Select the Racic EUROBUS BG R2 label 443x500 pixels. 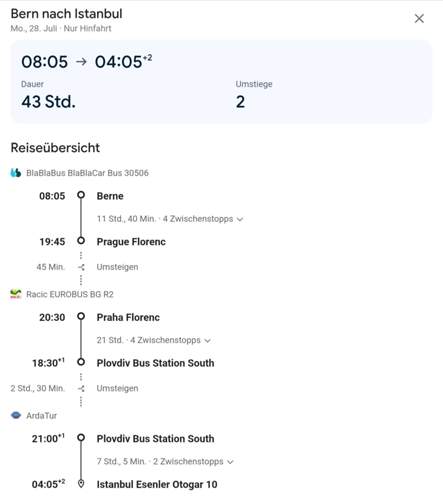pyautogui.click(x=70, y=294)
